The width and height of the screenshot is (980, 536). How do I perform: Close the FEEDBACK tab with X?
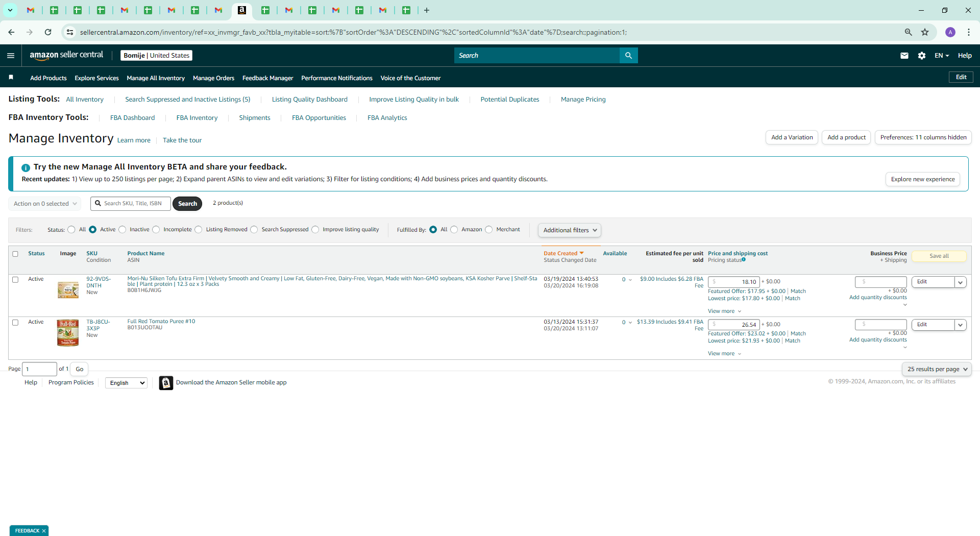(x=44, y=531)
